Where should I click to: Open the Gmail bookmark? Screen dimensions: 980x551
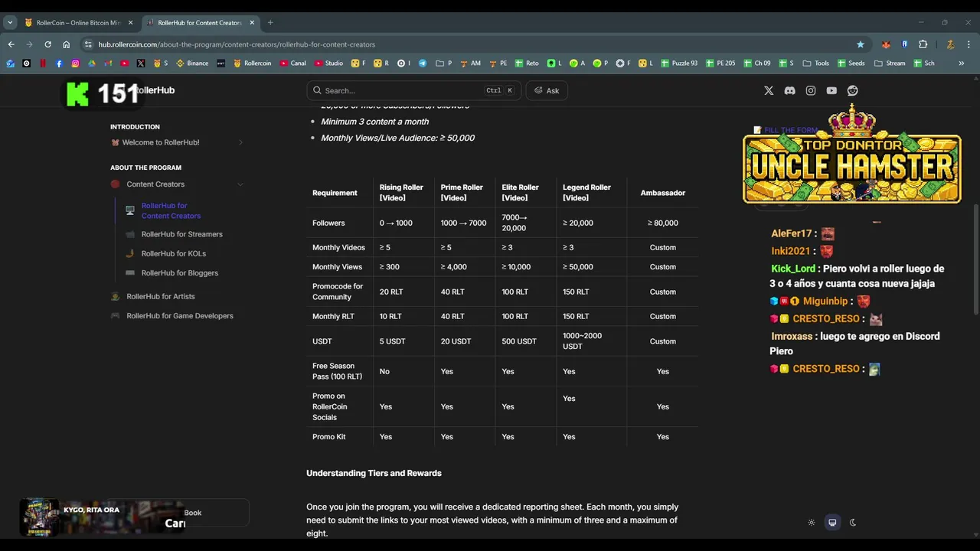[x=108, y=64]
